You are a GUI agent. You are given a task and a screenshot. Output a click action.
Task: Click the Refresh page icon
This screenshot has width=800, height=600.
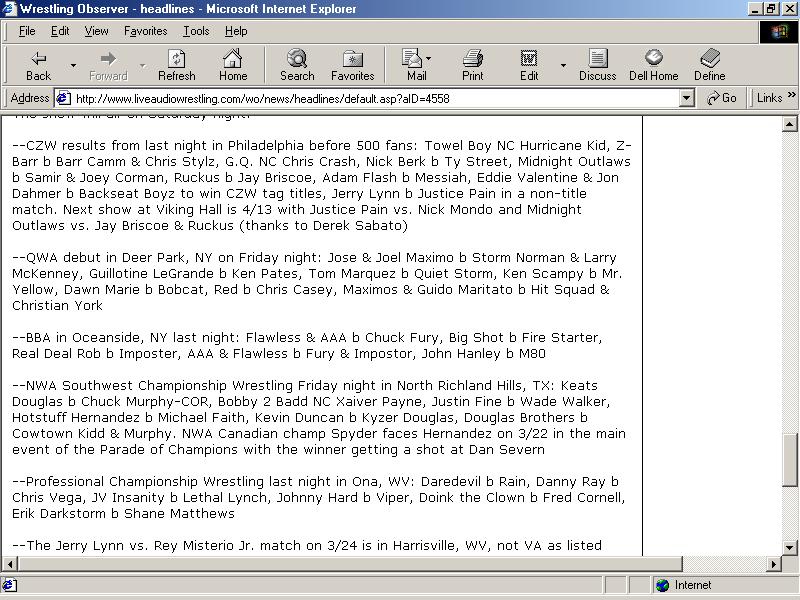[176, 65]
